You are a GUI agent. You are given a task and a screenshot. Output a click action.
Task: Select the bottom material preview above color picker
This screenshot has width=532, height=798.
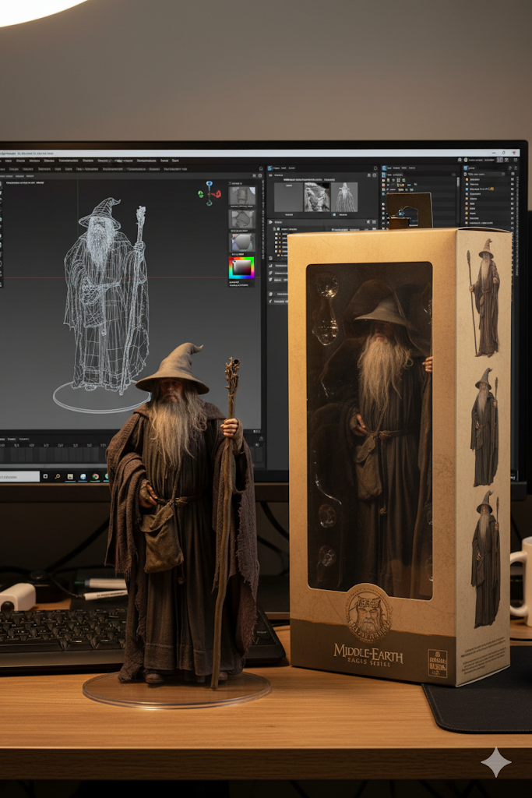241,243
